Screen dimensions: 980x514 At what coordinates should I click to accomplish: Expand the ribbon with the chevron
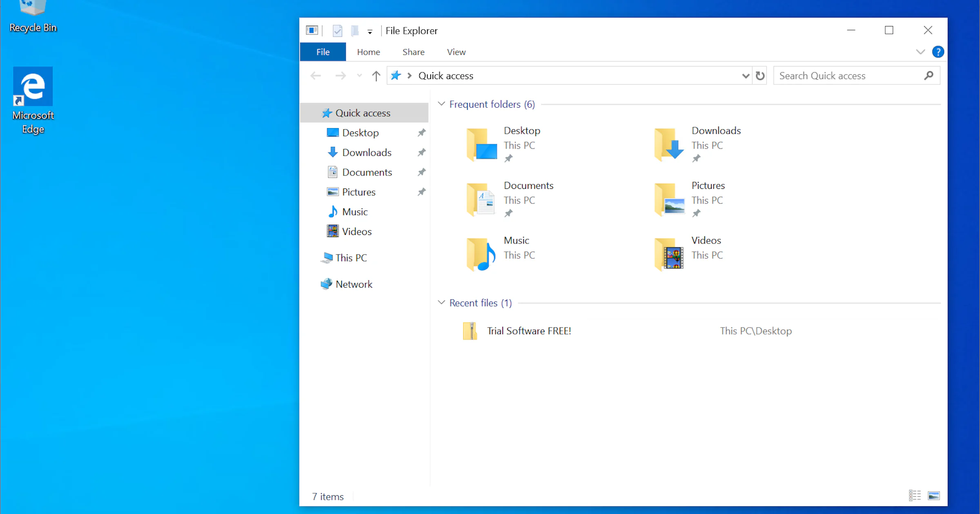click(x=920, y=52)
